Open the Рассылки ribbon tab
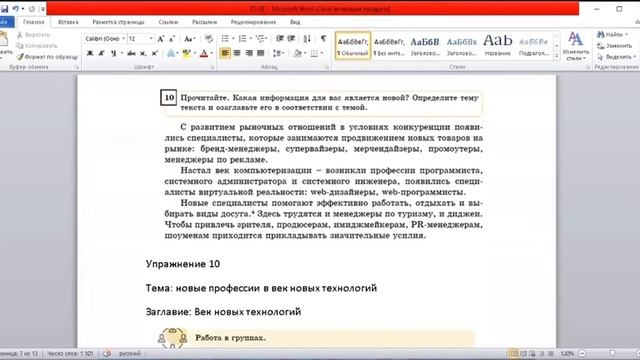Image resolution: width=640 pixels, height=360 pixels. point(204,22)
